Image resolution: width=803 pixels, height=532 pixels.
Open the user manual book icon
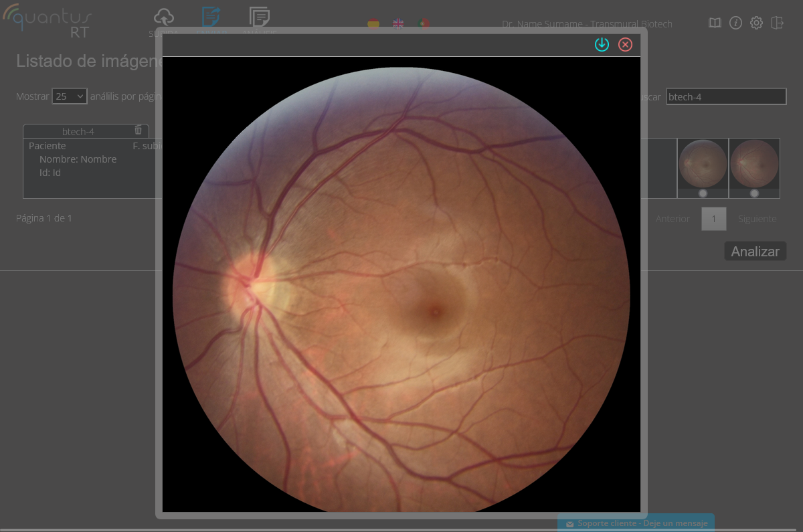[715, 23]
